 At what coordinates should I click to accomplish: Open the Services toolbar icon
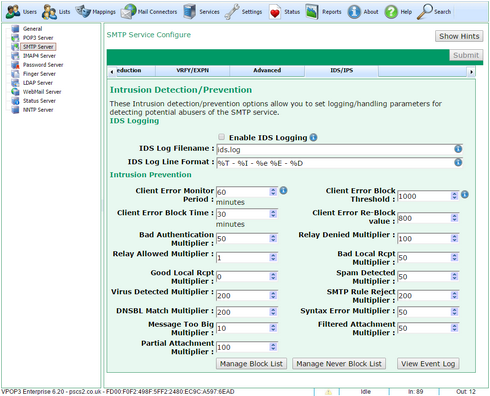point(189,12)
